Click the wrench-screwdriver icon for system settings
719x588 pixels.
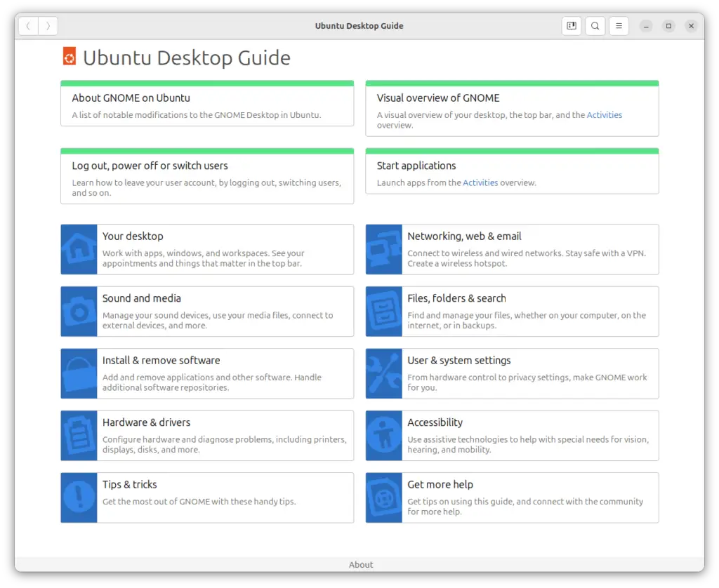[x=384, y=373]
